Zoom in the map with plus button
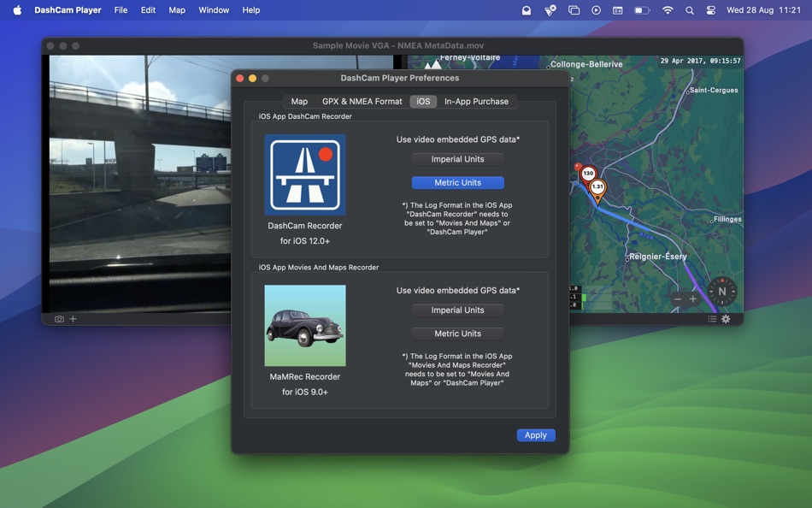 coord(693,299)
